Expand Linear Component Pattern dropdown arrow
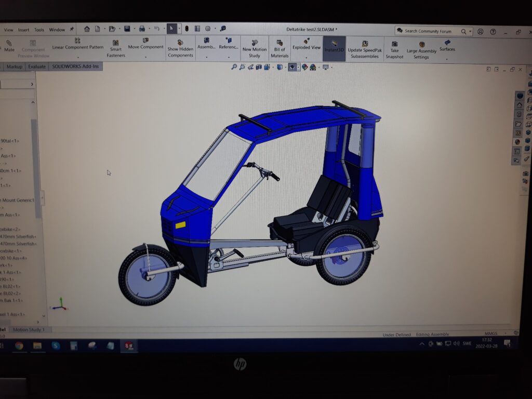The image size is (532, 399). (78, 57)
